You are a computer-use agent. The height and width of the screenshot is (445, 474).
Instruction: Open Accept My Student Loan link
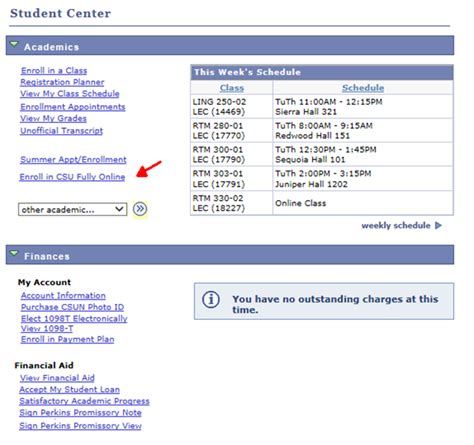coord(70,389)
